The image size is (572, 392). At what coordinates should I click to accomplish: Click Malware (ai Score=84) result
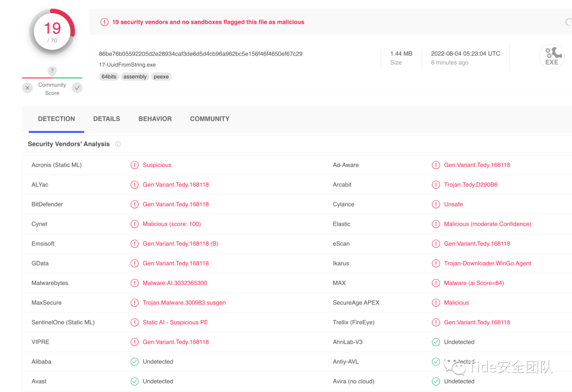coord(474,283)
